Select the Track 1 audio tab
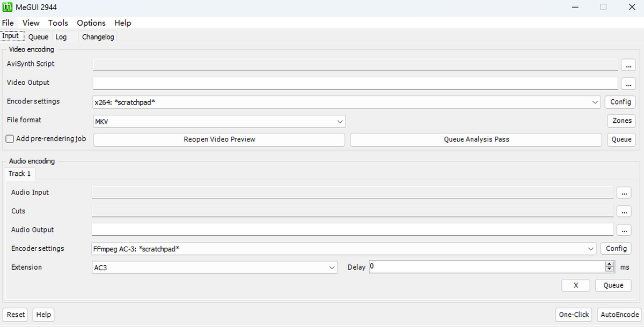Screen dimensions: 644x327 (x=20, y=174)
